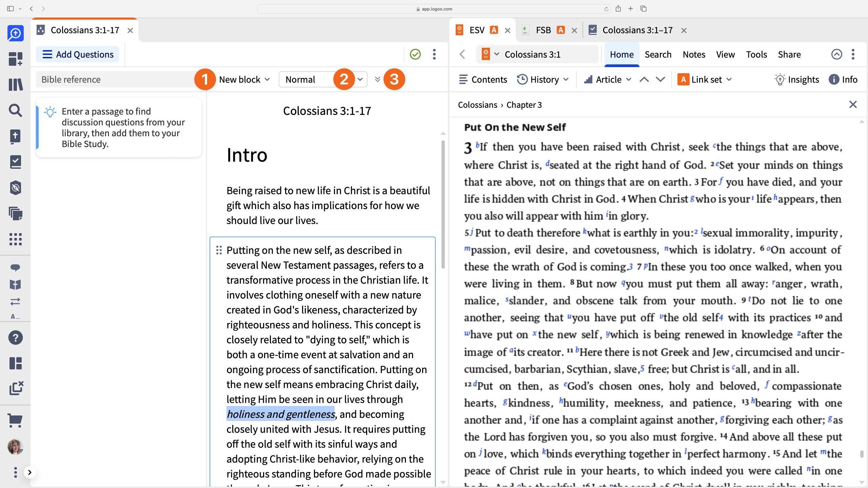The height and width of the screenshot is (488, 868).
Task: Click the ESV panel back arrow
Action: coord(462,54)
